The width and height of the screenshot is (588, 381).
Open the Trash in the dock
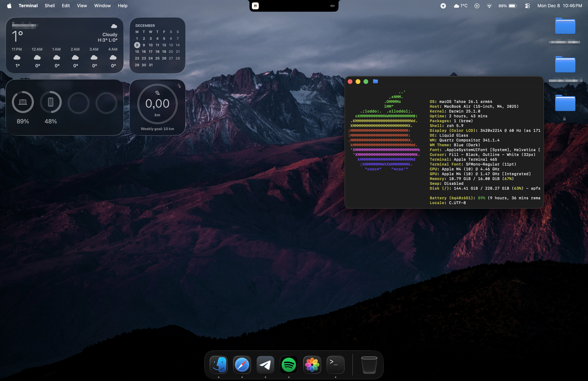tap(369, 365)
